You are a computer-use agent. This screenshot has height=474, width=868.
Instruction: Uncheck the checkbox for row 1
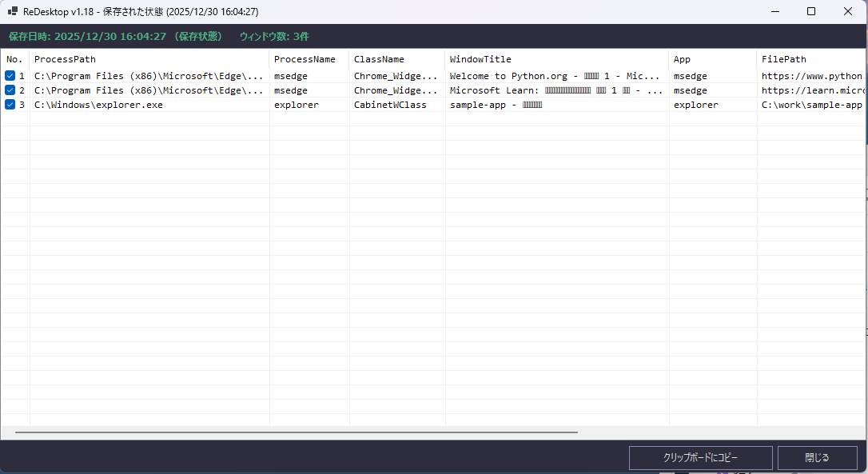(10, 76)
